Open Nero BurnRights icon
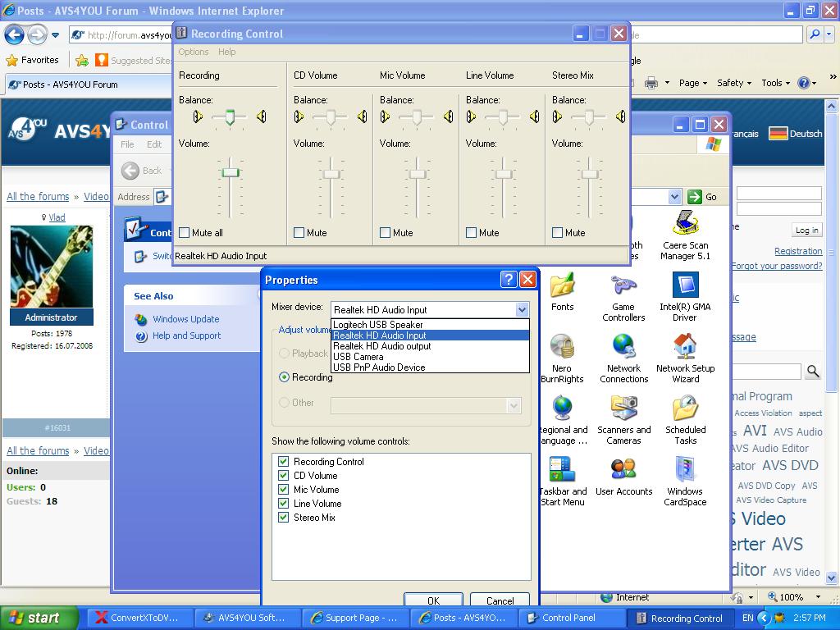 click(x=562, y=346)
